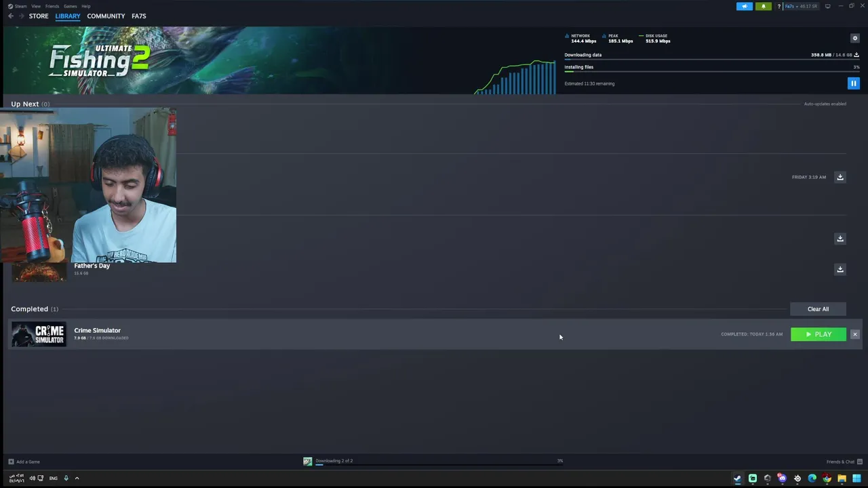This screenshot has height=488, width=868.
Task: Click the FRIDAY 3:19 AM scheduled time
Action: point(809,177)
